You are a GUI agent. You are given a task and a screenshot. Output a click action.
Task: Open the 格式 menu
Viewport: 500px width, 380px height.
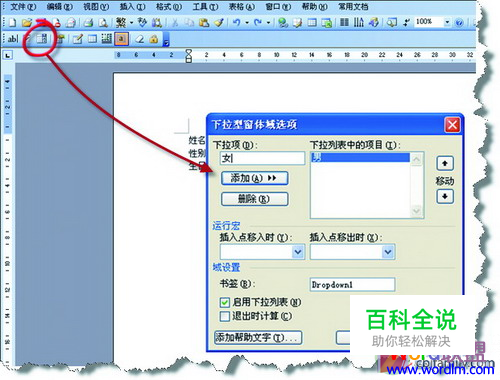(169, 7)
